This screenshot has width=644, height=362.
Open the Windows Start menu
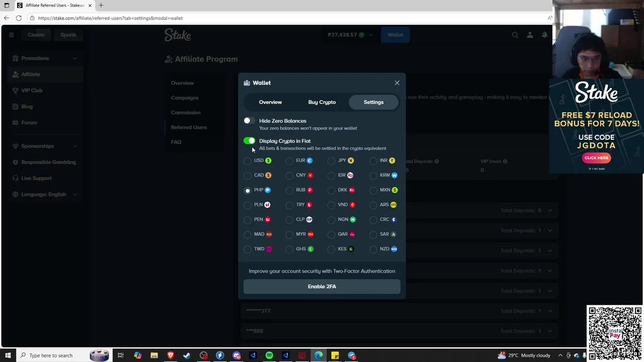pos(8,355)
